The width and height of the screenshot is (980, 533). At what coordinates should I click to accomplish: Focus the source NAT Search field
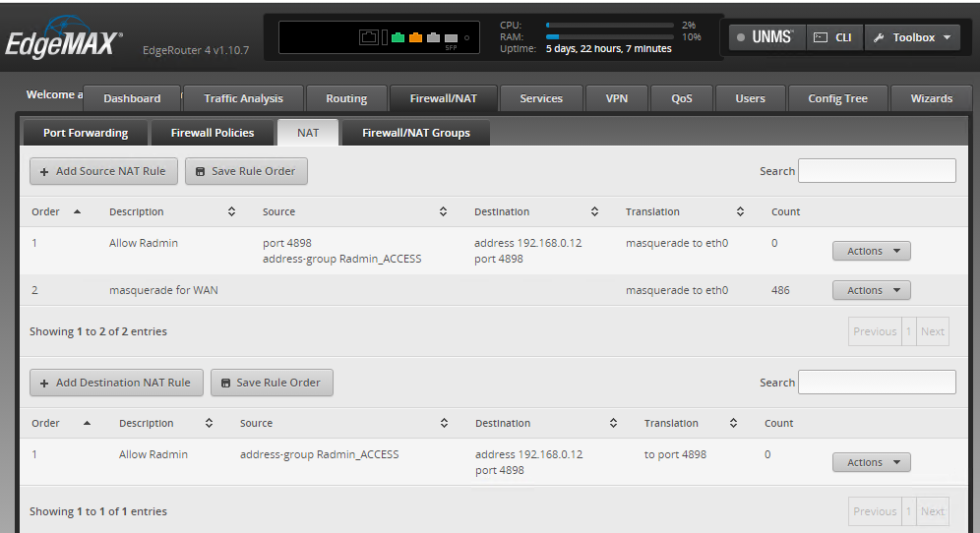[876, 171]
